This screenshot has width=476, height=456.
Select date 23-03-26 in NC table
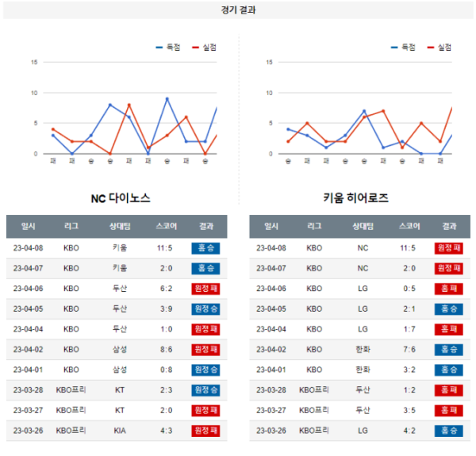[x=28, y=431]
